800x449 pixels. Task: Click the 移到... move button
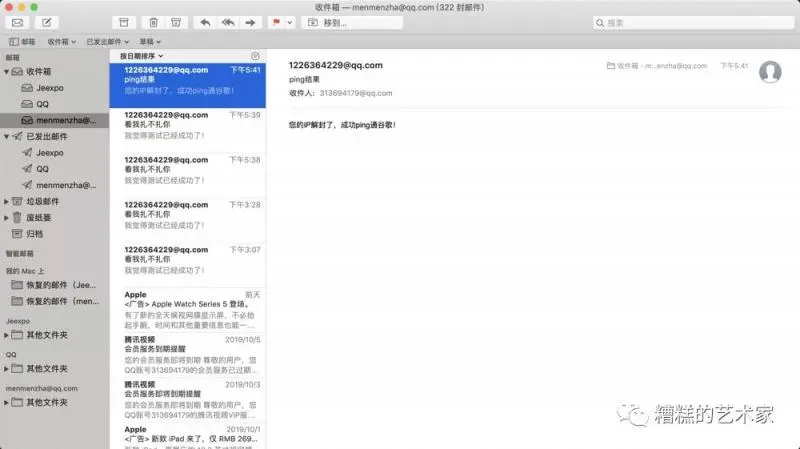[x=352, y=22]
